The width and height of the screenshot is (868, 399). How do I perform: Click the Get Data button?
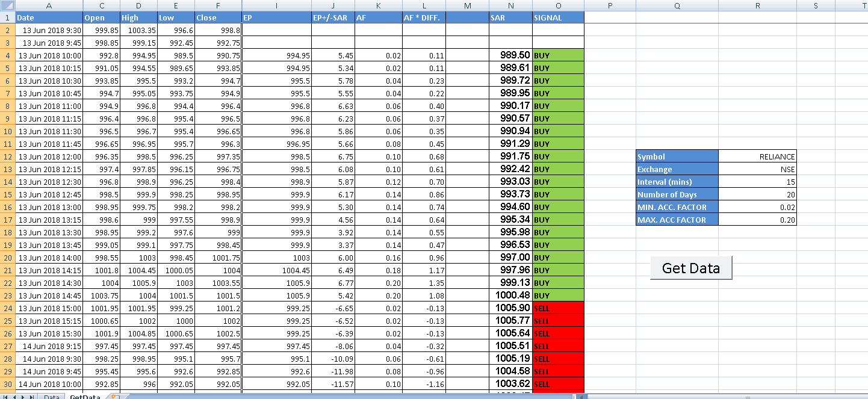(x=690, y=268)
